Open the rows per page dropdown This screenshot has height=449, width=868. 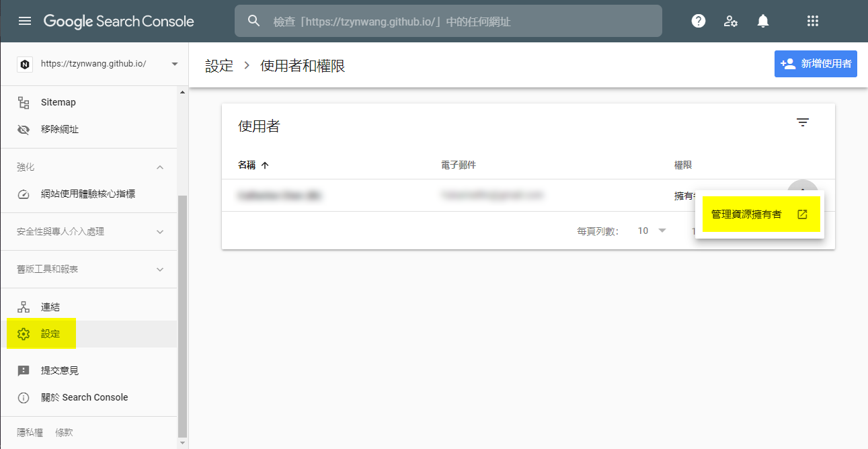coord(652,231)
